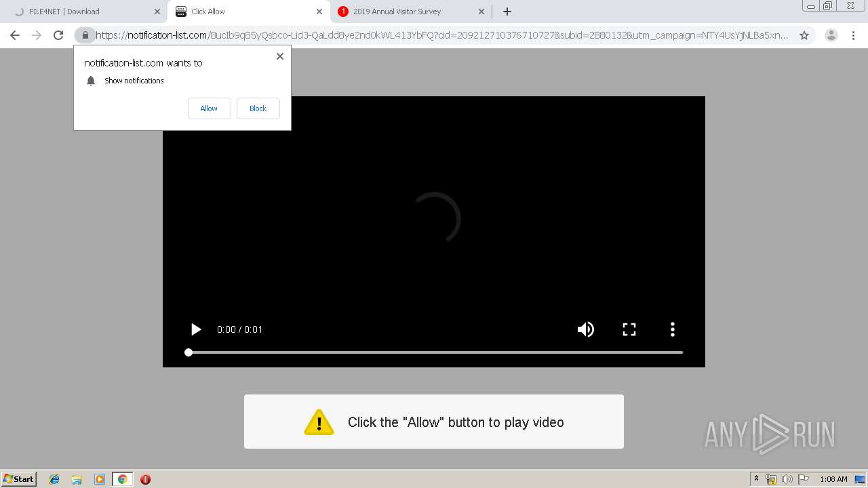Go back to previous page
This screenshot has width=868, height=488.
click(15, 35)
